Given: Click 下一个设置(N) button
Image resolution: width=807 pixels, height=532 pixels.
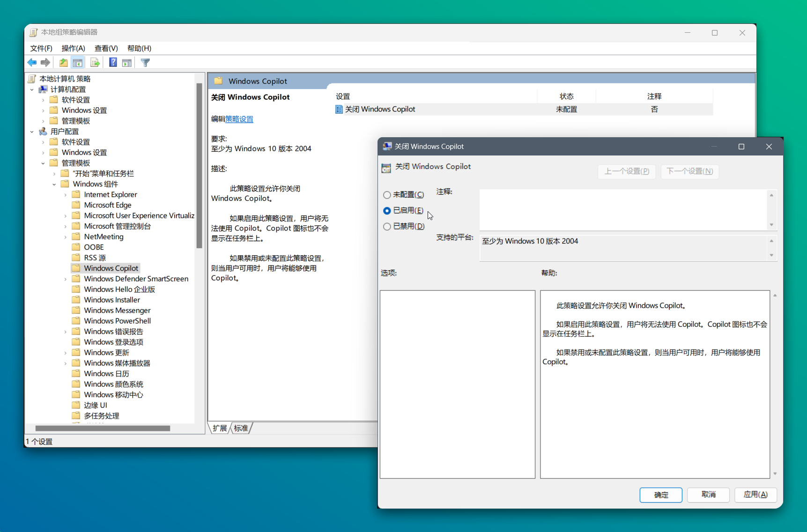Looking at the screenshot, I should [x=690, y=171].
